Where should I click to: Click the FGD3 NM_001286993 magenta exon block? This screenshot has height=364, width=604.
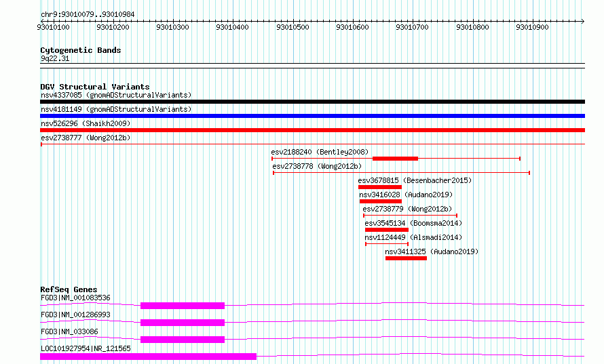tap(183, 323)
